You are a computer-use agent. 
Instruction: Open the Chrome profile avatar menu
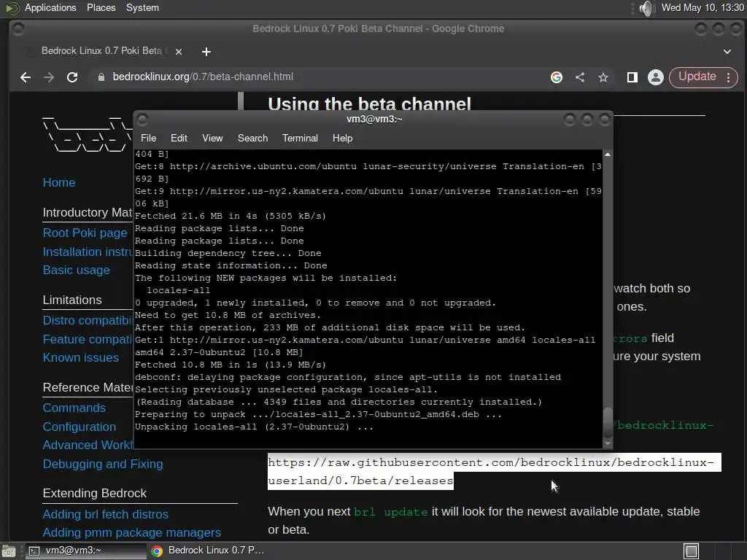click(x=656, y=77)
